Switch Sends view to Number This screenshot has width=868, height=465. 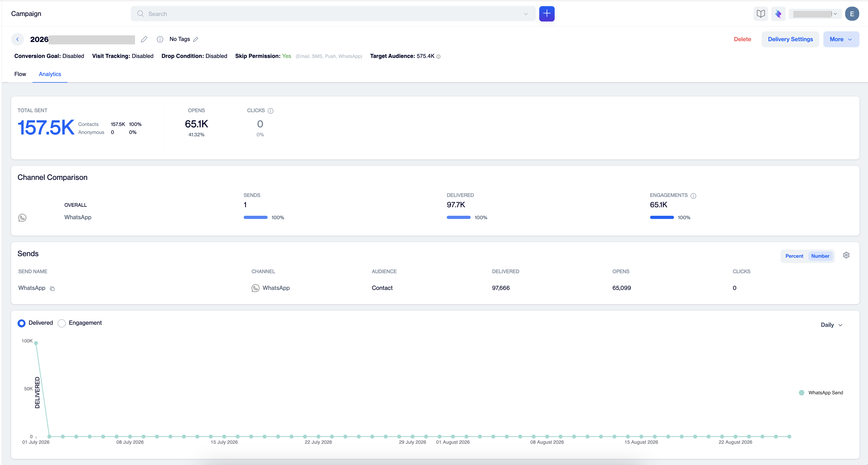(820, 256)
